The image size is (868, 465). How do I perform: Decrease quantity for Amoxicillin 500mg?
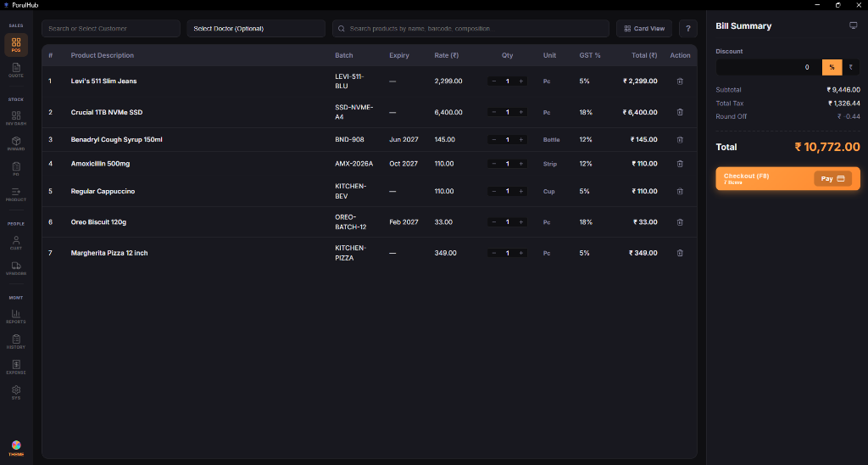(494, 164)
